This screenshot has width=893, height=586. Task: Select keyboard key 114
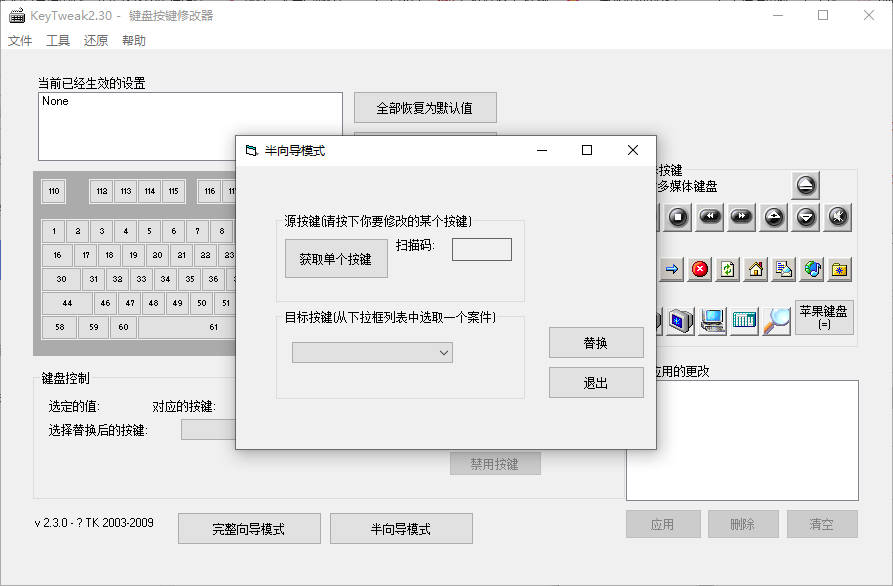[x=150, y=191]
